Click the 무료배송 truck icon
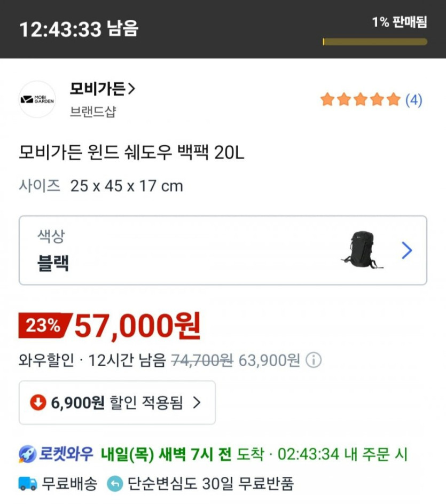The height and width of the screenshot is (504, 446). [28, 484]
